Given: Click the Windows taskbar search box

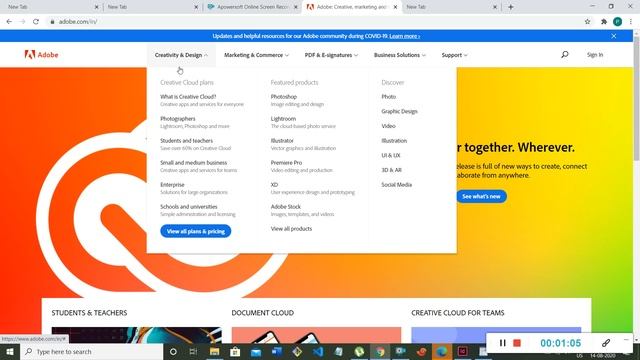Looking at the screenshot, I should click(x=91, y=351).
